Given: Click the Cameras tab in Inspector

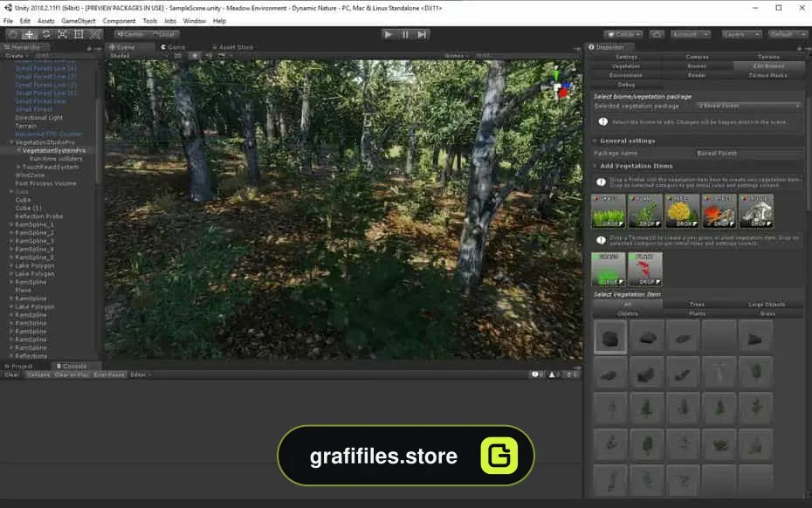Looking at the screenshot, I should pos(697,57).
